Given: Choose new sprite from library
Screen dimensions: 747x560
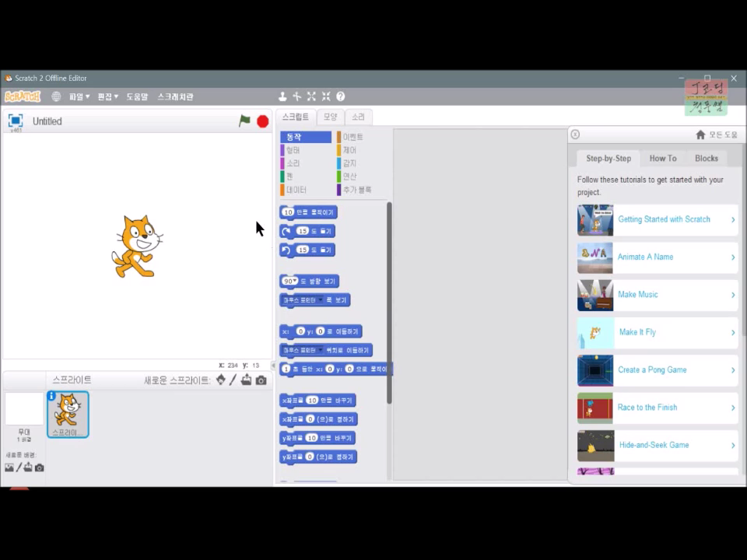Looking at the screenshot, I should [220, 380].
